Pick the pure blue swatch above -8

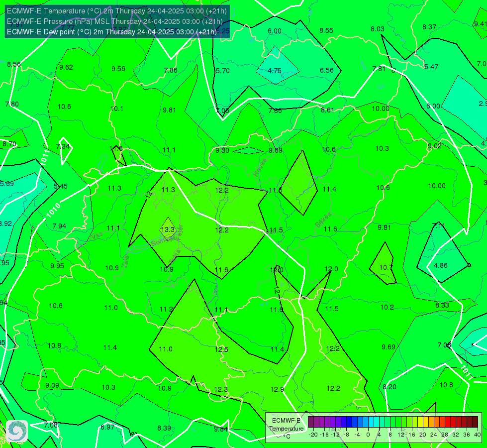pyautogui.click(x=349, y=422)
